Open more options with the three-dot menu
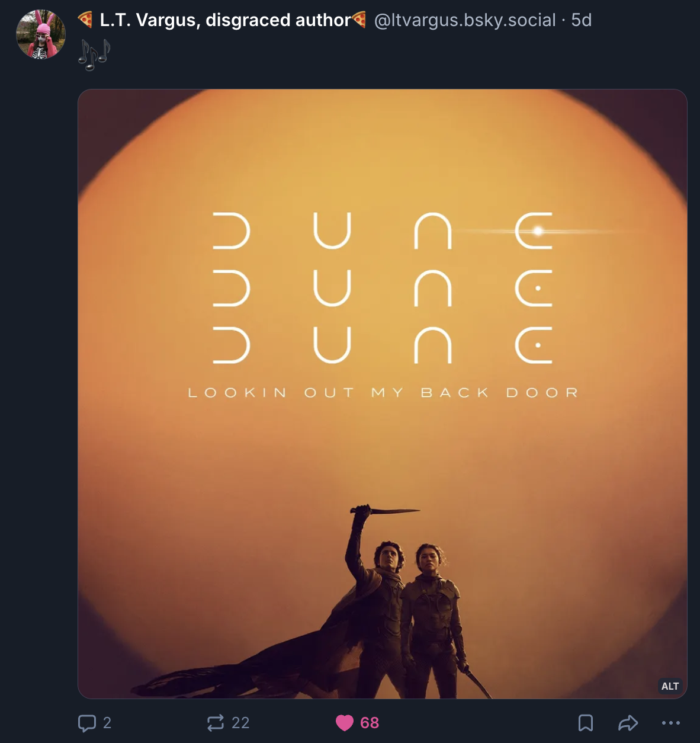Viewport: 700px width, 743px height. (671, 723)
